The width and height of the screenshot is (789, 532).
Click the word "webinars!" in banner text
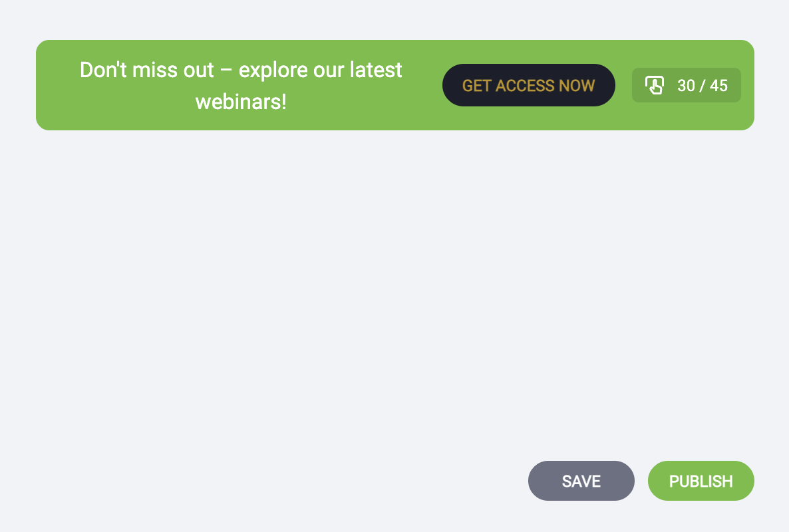point(240,102)
